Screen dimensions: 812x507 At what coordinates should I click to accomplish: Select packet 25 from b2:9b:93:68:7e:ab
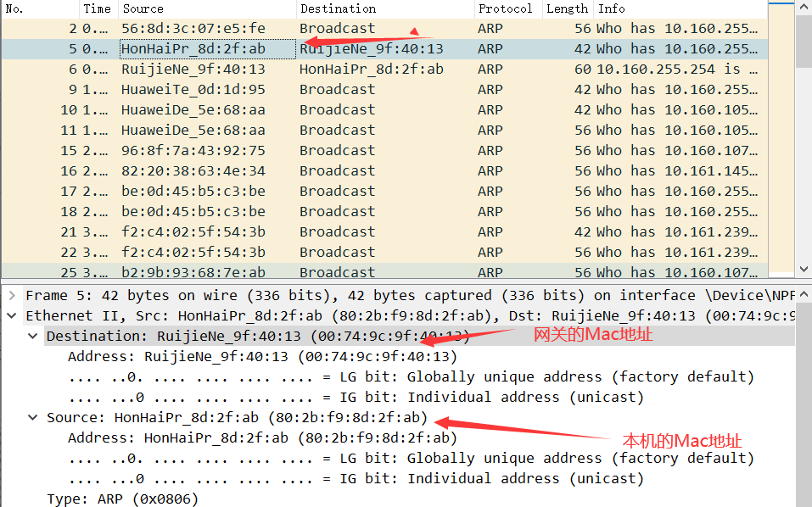384,271
